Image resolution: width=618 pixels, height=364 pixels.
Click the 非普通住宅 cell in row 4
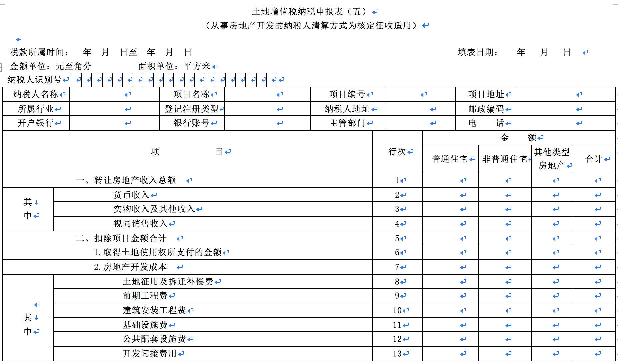pos(505,224)
